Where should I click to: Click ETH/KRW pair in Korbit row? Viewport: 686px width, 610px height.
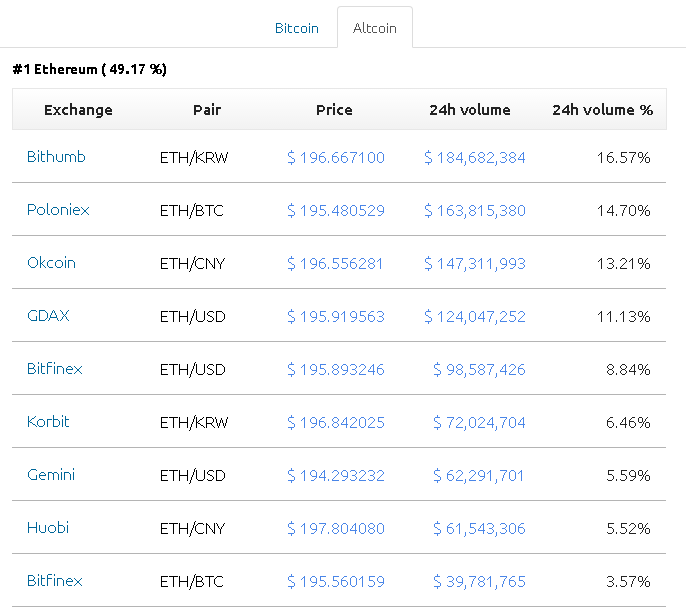pos(194,422)
